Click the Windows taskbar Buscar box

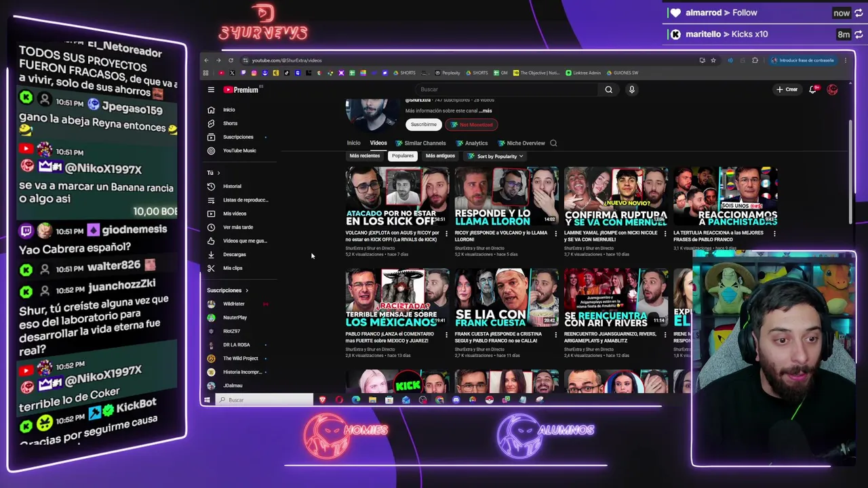click(264, 400)
